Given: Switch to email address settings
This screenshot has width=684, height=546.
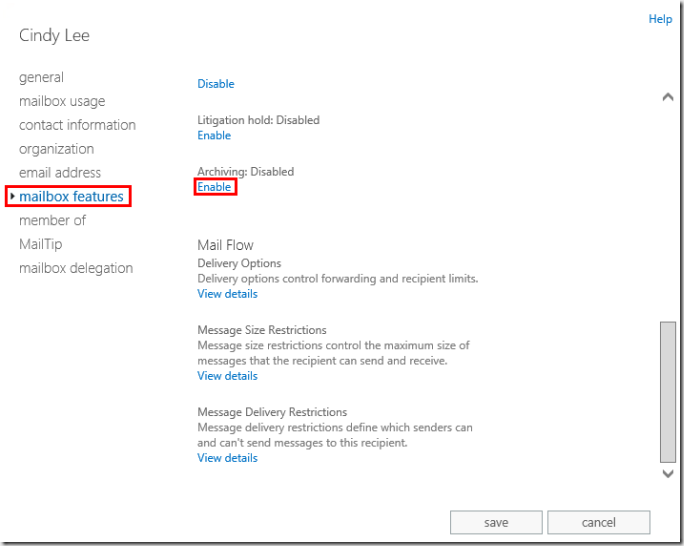Looking at the screenshot, I should click(60, 172).
